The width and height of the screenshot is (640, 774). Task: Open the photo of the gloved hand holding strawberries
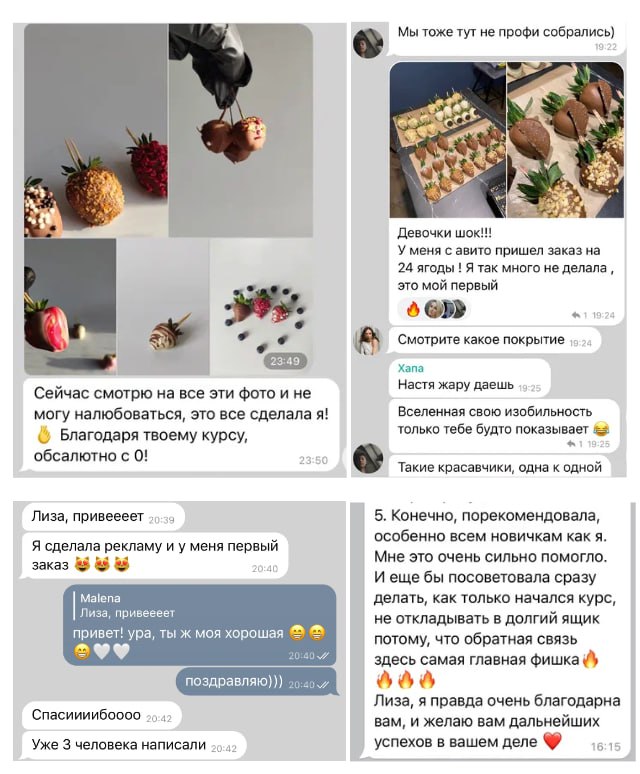241,131
